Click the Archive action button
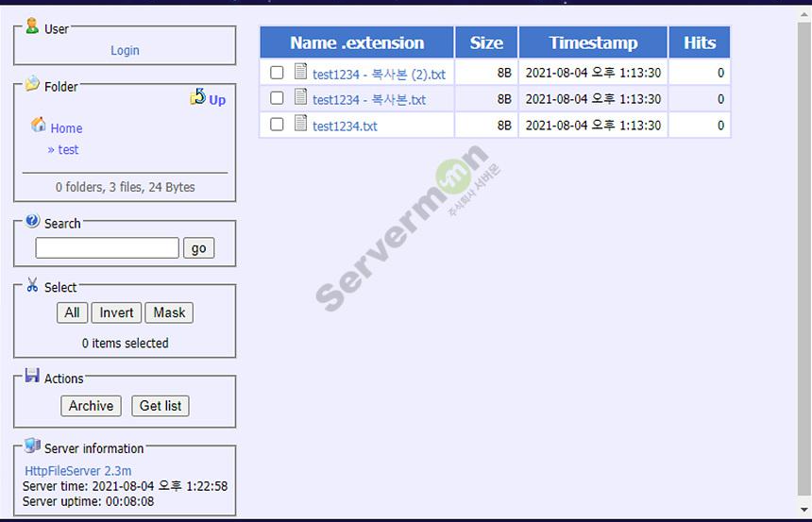This screenshot has width=812, height=522. click(x=92, y=406)
